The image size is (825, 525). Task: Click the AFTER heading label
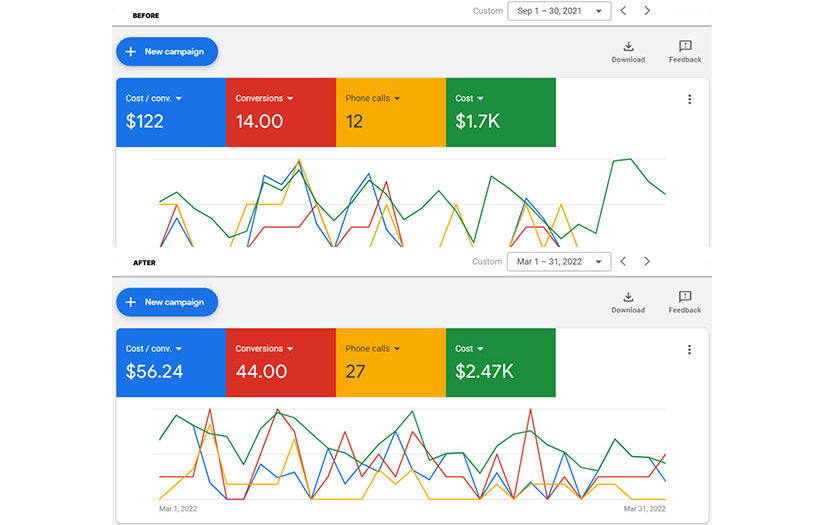pyautogui.click(x=144, y=262)
